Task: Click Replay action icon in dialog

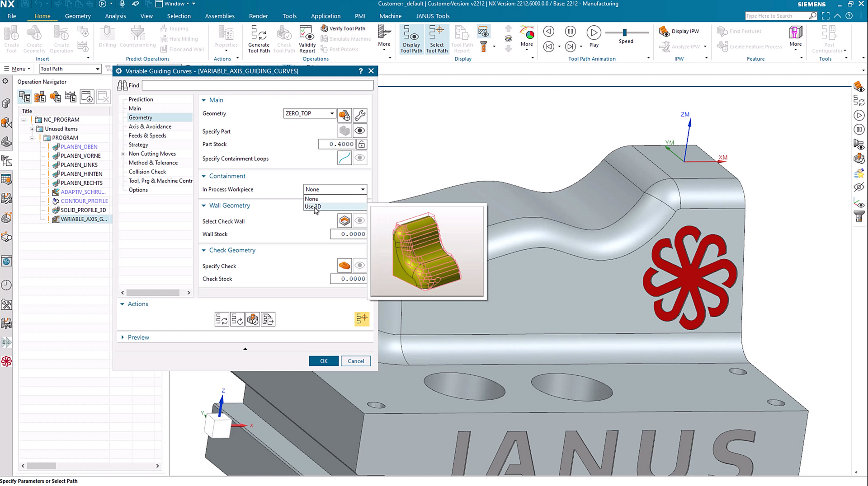Action: point(237,319)
